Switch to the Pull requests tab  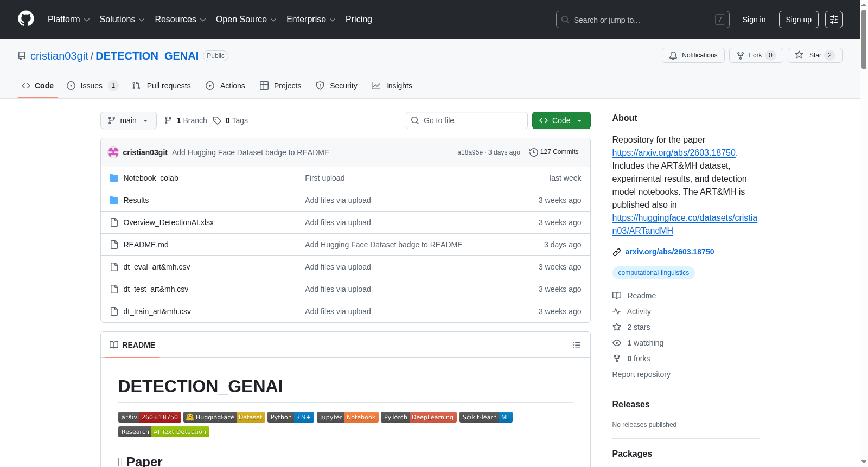tap(162, 86)
